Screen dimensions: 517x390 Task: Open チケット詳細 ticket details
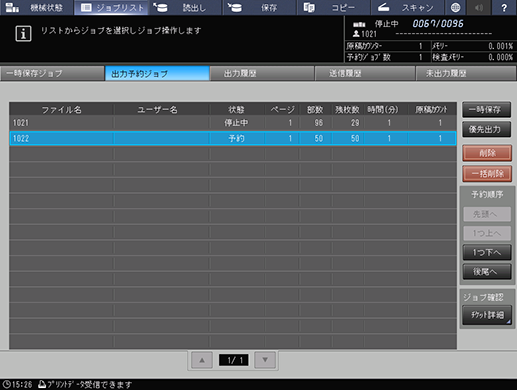487,315
